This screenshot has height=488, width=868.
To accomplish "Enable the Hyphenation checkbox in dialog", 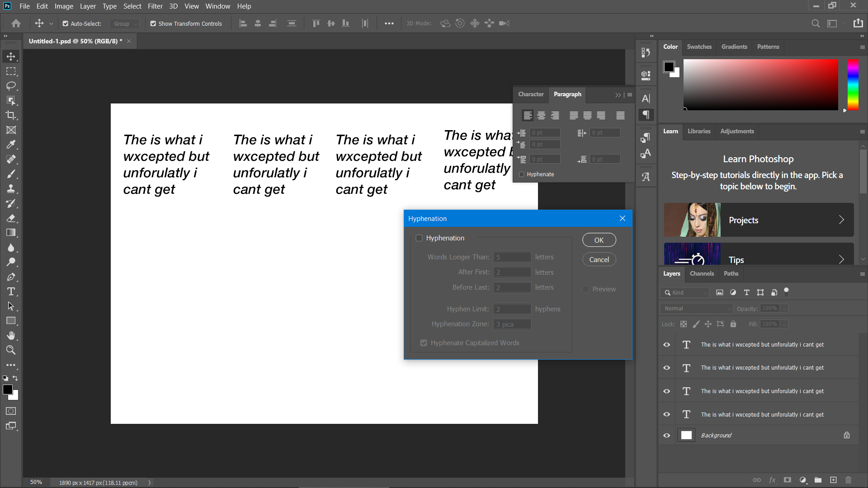I will tap(419, 238).
